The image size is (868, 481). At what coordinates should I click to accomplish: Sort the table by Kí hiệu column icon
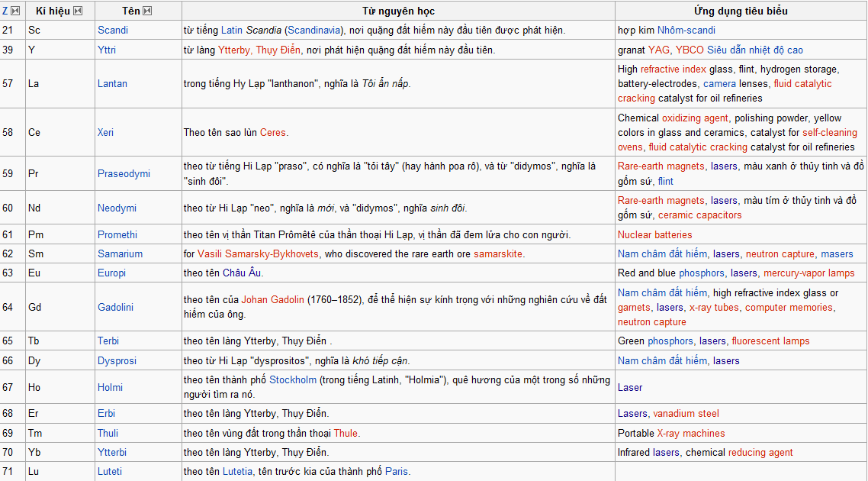(78, 11)
